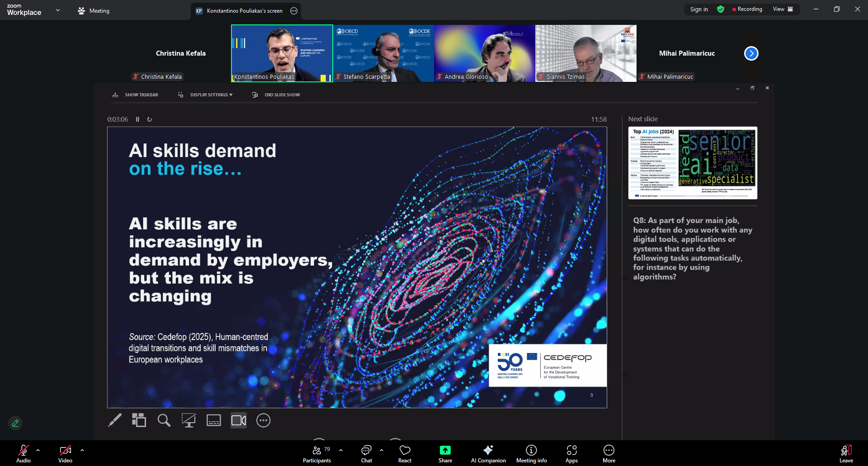Select the Next slide thumbnail

coord(693,163)
